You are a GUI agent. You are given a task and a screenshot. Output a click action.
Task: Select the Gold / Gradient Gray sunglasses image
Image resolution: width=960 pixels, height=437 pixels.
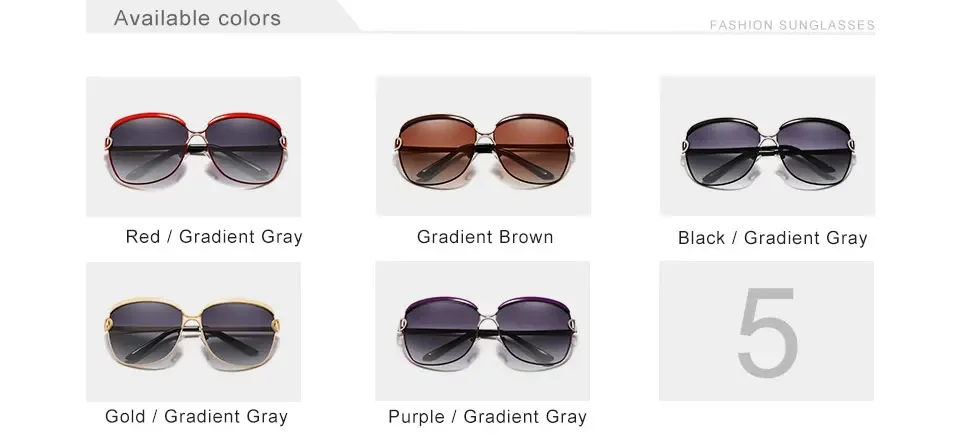point(193,332)
